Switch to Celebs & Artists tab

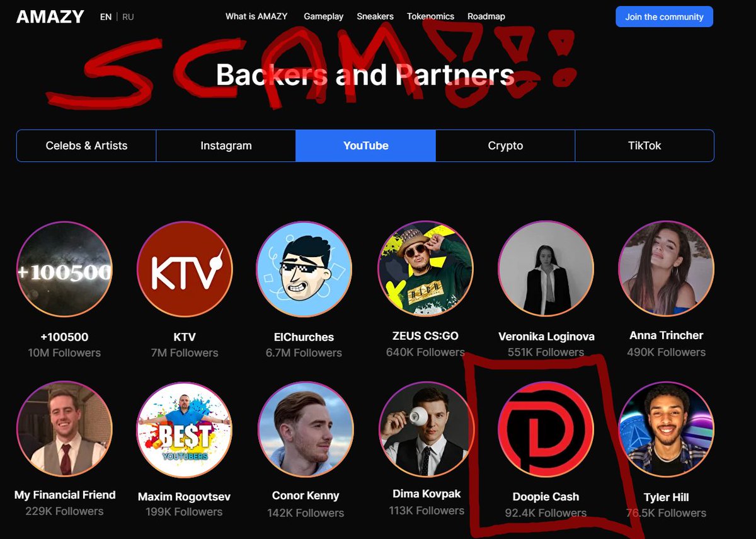[x=86, y=146]
